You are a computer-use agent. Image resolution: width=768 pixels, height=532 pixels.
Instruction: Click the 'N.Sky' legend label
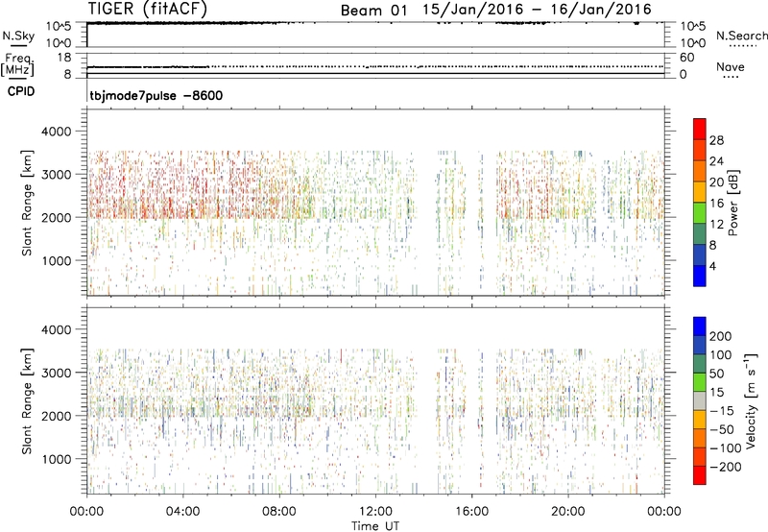click(x=18, y=36)
